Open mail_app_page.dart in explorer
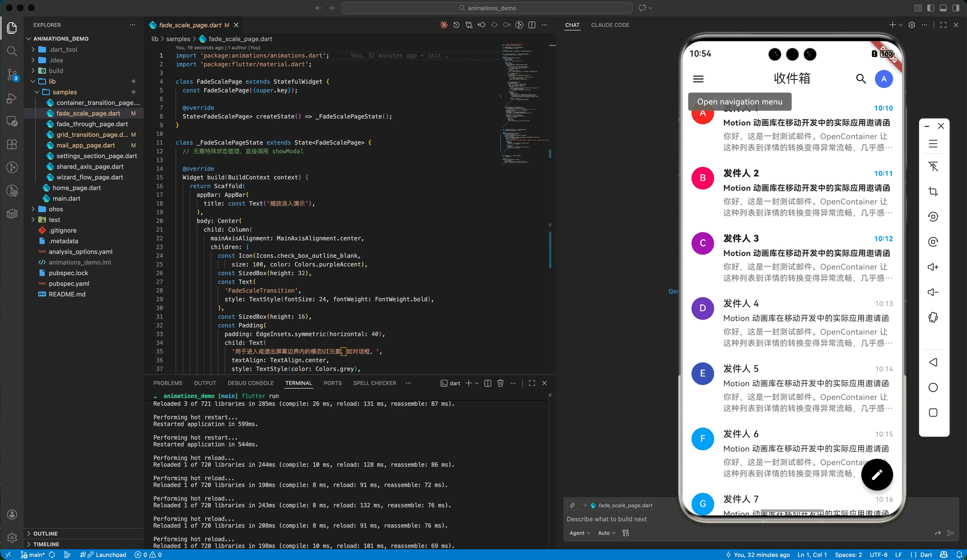 86,145
